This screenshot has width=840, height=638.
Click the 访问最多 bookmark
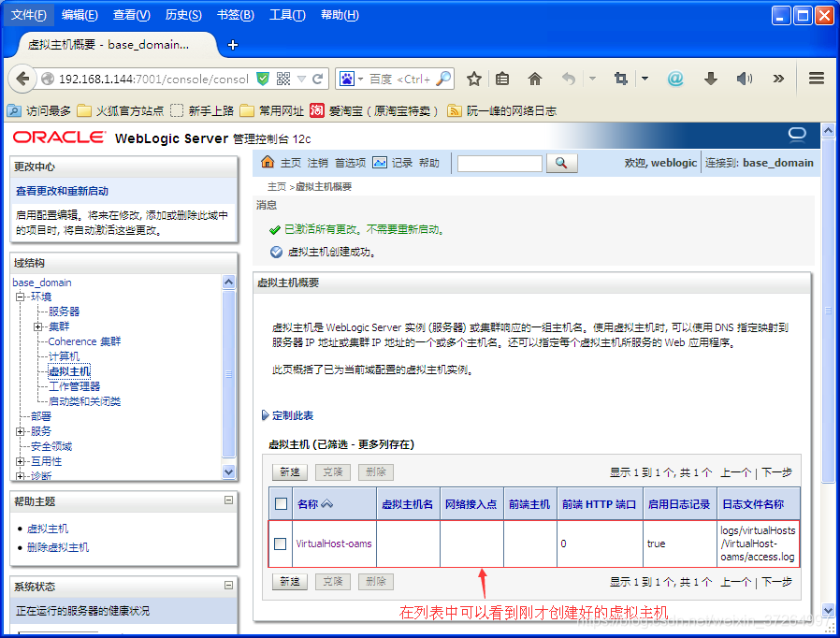[x=38, y=111]
